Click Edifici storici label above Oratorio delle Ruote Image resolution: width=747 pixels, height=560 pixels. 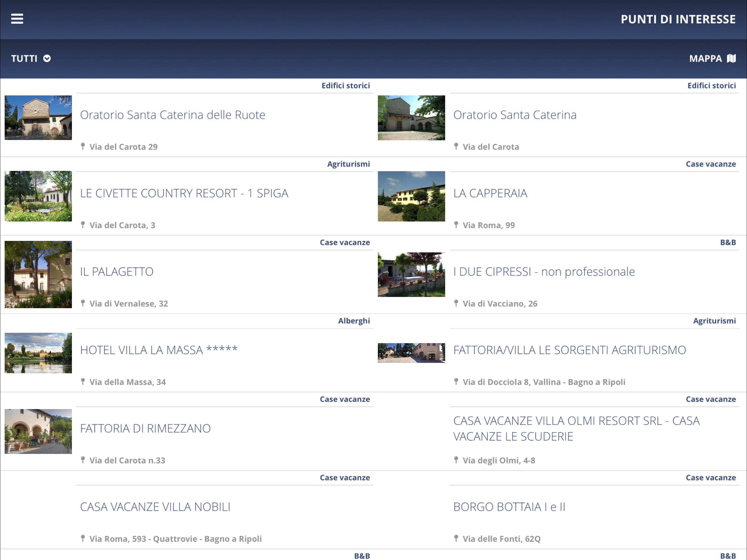345,86
